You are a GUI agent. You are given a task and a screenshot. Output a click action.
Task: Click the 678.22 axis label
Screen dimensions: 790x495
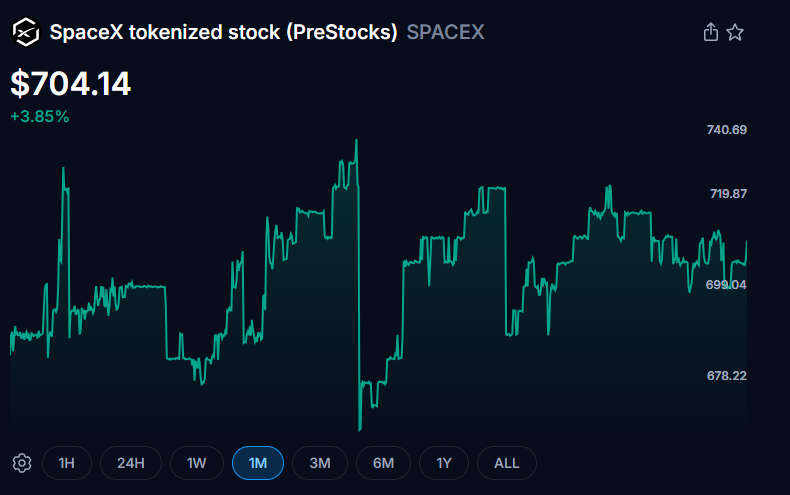pyautogui.click(x=727, y=376)
